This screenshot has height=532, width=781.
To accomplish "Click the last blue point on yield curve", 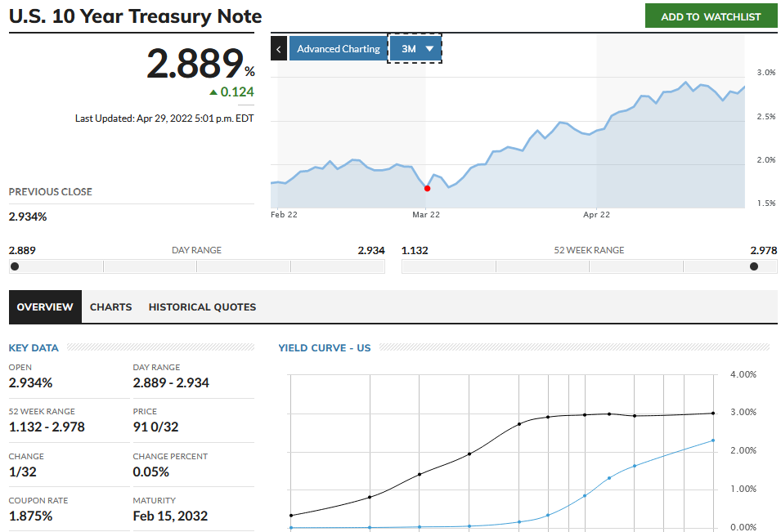I will (x=713, y=440).
